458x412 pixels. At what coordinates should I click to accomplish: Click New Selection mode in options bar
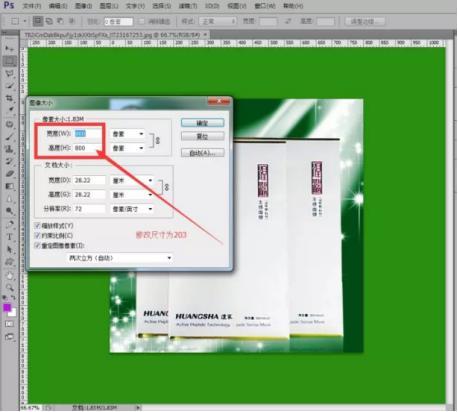coord(38,21)
